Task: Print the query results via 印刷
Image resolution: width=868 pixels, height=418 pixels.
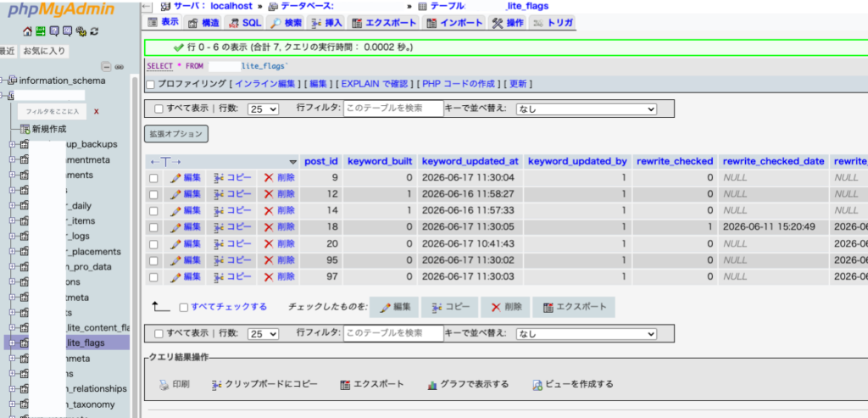Action: (175, 384)
